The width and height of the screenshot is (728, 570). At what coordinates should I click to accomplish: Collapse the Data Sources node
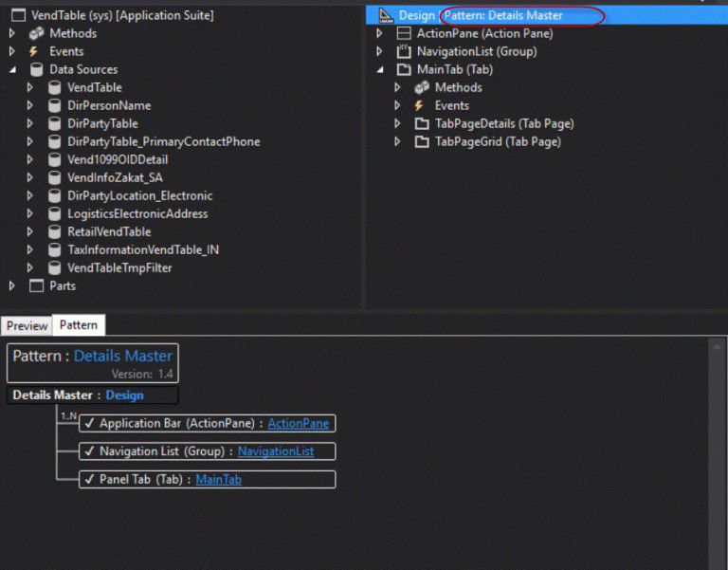[13, 69]
